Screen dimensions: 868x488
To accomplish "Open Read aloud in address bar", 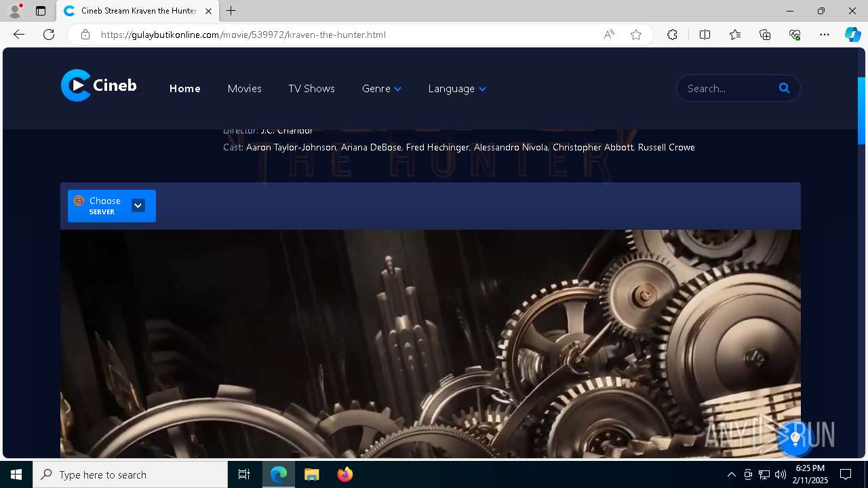I will [609, 35].
